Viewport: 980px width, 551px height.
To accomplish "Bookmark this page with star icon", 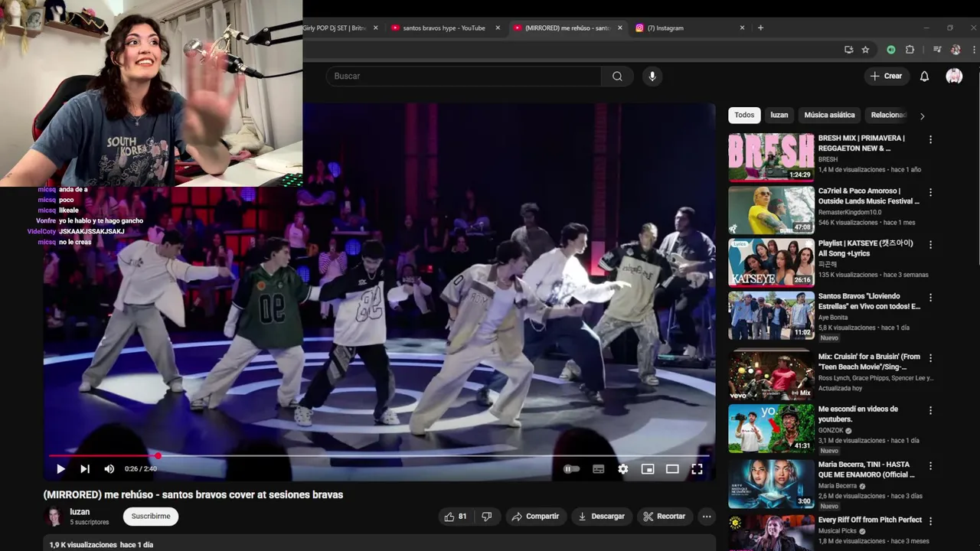I will (x=865, y=50).
